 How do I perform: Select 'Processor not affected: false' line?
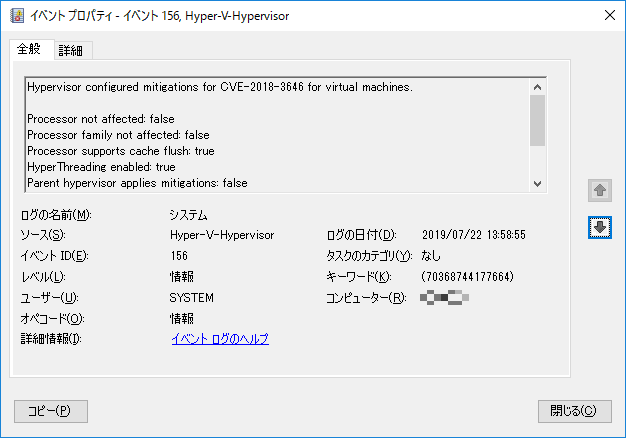click(x=101, y=119)
